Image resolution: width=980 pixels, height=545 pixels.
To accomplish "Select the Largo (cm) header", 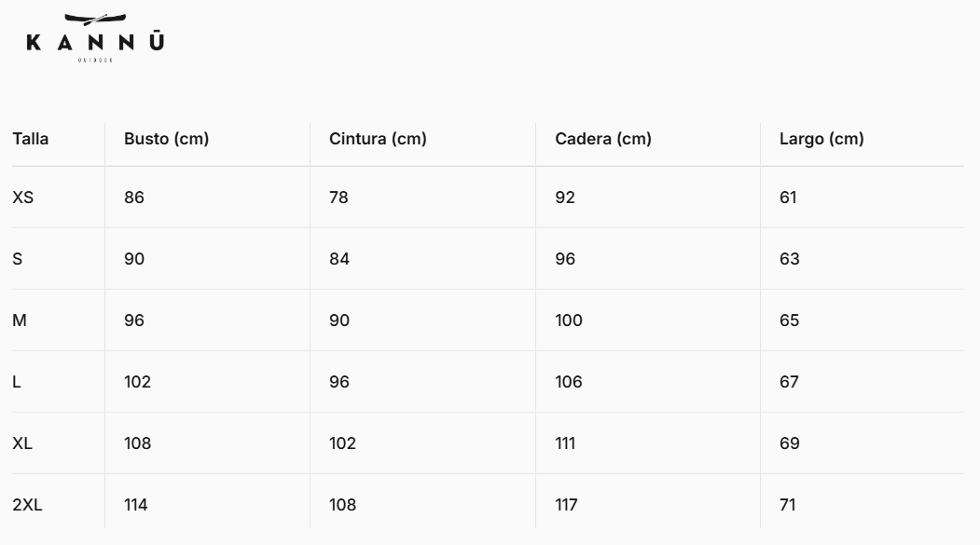I will point(821,139).
